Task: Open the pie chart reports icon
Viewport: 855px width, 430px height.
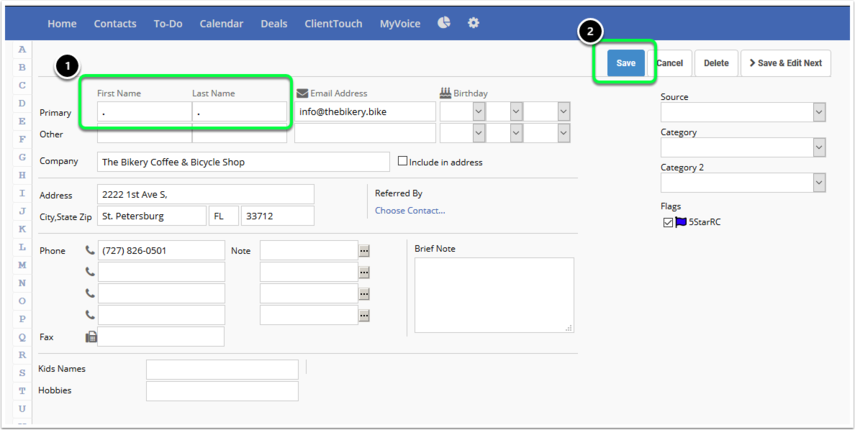Action: pyautogui.click(x=444, y=23)
